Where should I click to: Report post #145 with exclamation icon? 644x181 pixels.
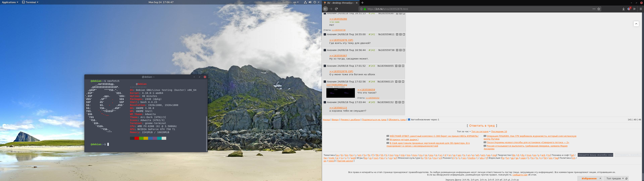click(399, 102)
